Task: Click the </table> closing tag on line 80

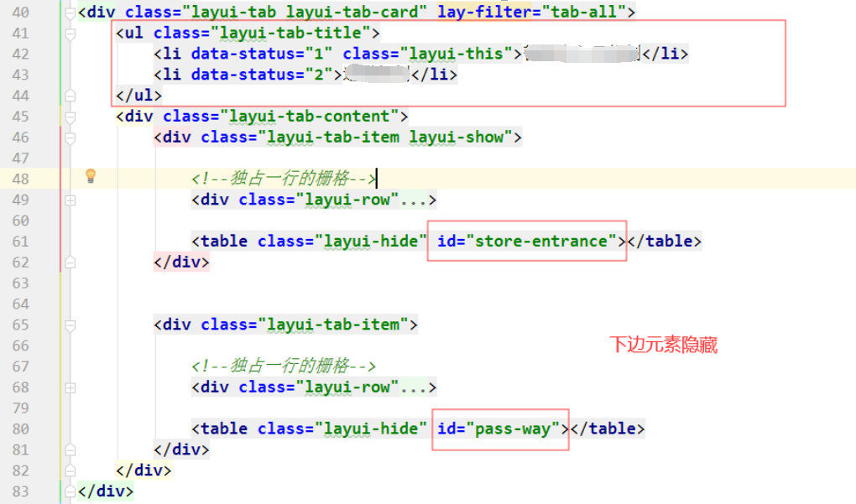Action: pyautogui.click(x=608, y=429)
